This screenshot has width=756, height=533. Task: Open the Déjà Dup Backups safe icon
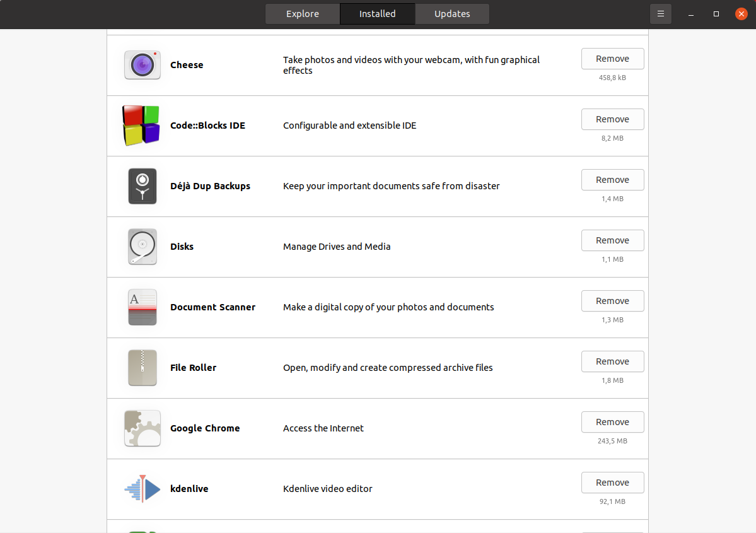142,186
